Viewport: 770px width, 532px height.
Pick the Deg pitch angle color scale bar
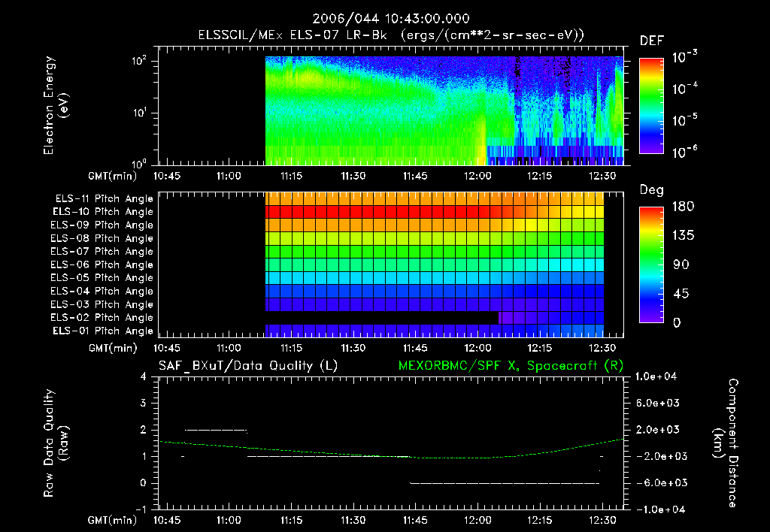coord(652,265)
